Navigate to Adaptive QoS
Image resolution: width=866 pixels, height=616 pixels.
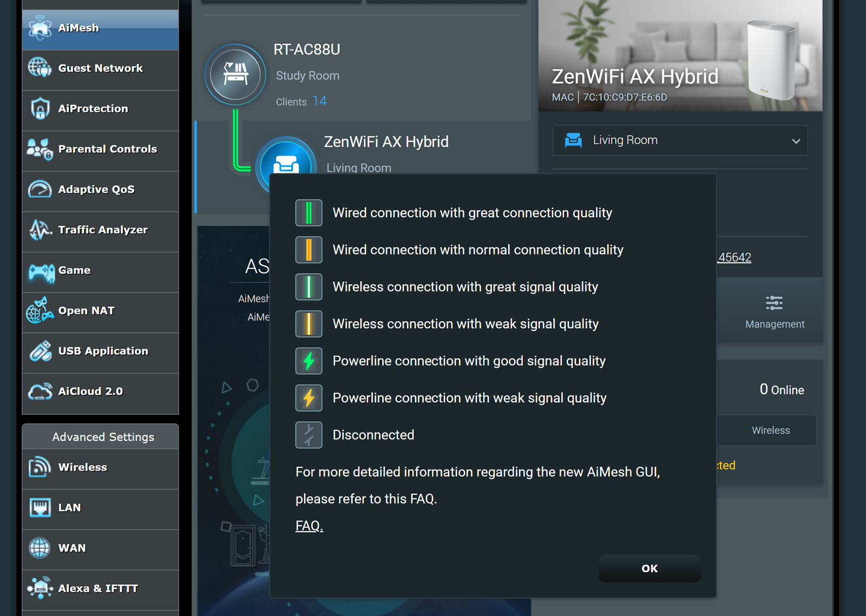pyautogui.click(x=96, y=189)
